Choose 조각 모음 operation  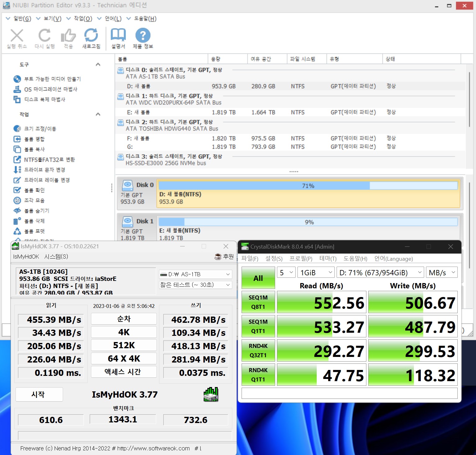tap(29, 200)
